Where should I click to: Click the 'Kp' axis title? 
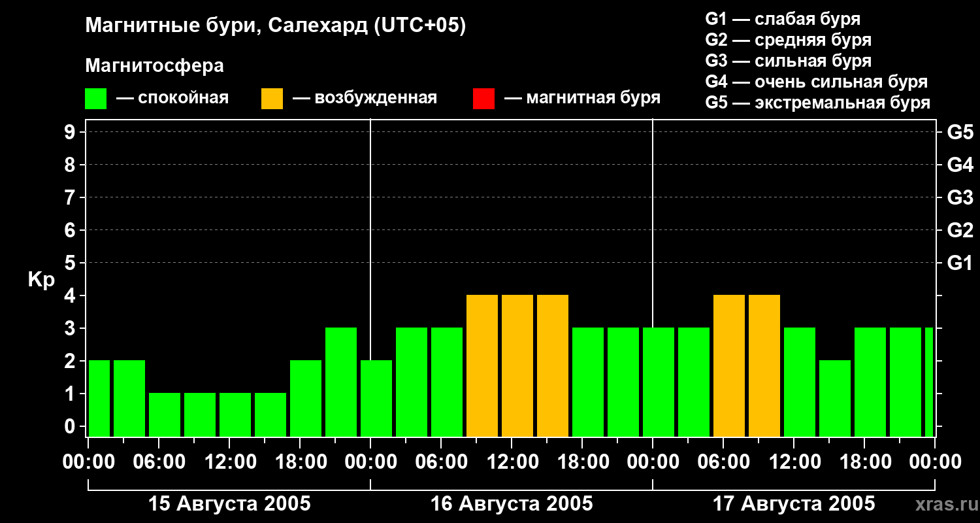coord(42,280)
